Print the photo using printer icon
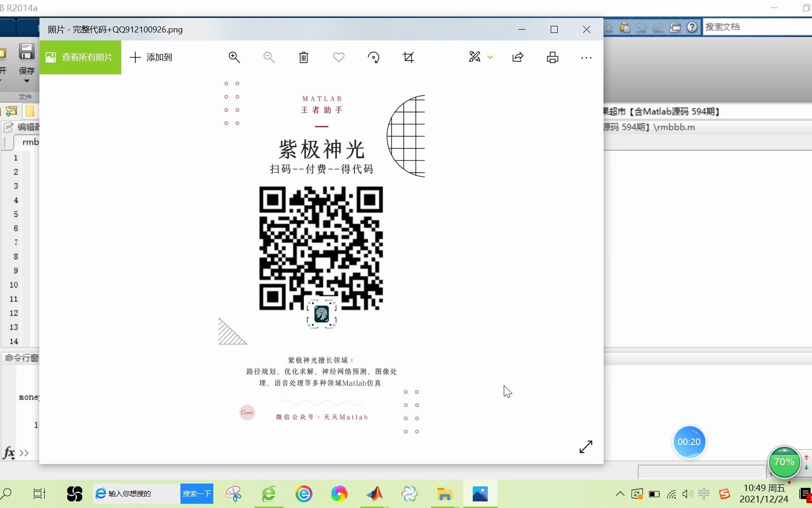812x508 pixels. click(553, 57)
